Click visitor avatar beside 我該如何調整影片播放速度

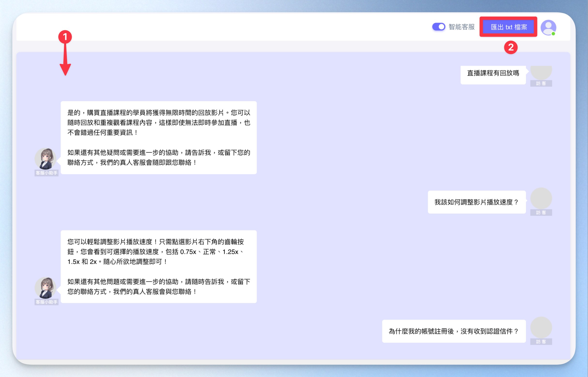[x=541, y=198]
